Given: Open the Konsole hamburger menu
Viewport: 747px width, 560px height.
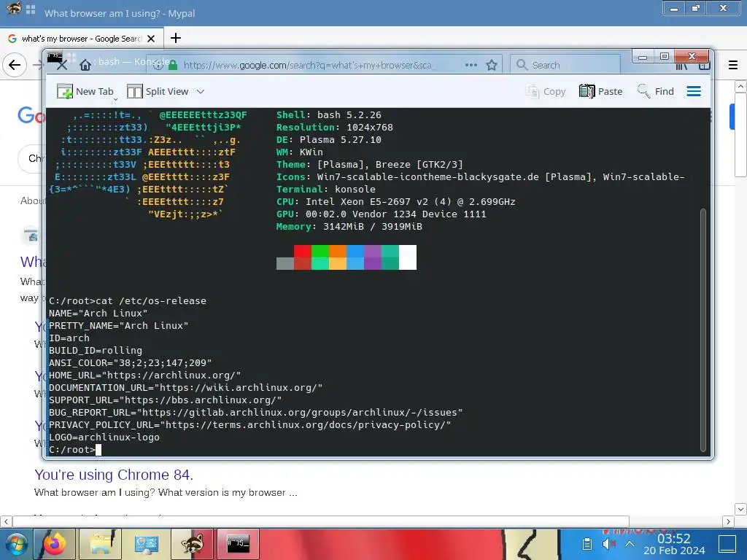Looking at the screenshot, I should [x=694, y=91].
